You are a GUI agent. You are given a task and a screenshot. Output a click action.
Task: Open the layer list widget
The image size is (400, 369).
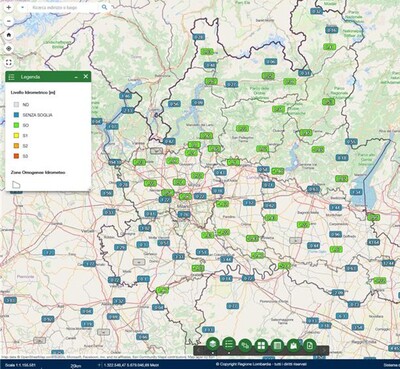(213, 344)
